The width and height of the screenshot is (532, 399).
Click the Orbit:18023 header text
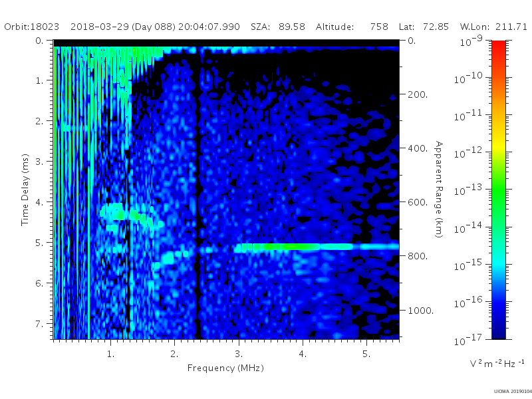pos(31,27)
